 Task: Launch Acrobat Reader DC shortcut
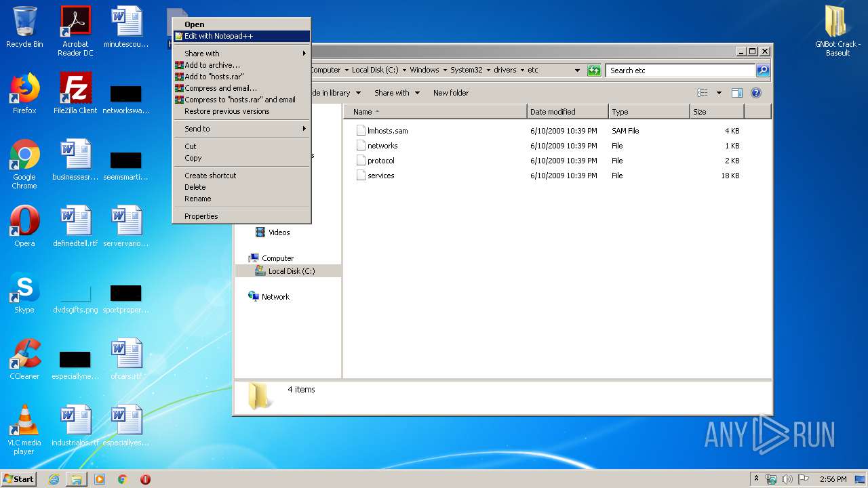(x=75, y=30)
